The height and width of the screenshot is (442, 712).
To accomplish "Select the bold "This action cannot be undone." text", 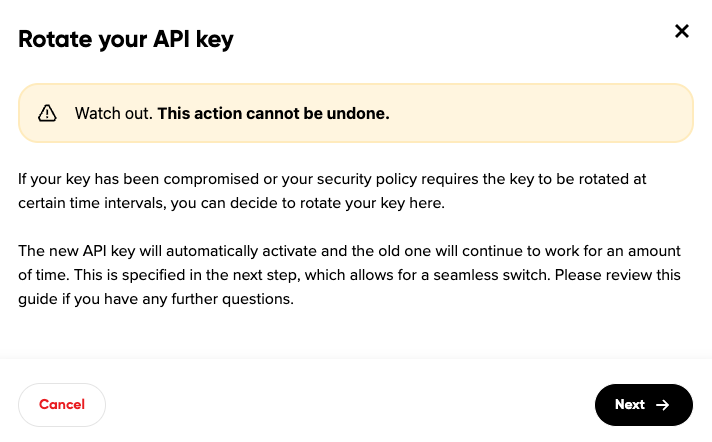I will click(x=273, y=113).
